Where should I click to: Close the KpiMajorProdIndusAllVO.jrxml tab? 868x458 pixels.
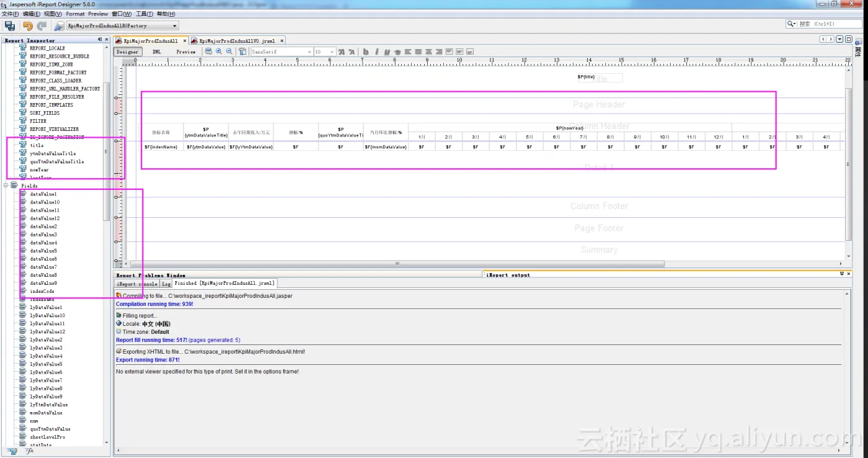(x=281, y=41)
